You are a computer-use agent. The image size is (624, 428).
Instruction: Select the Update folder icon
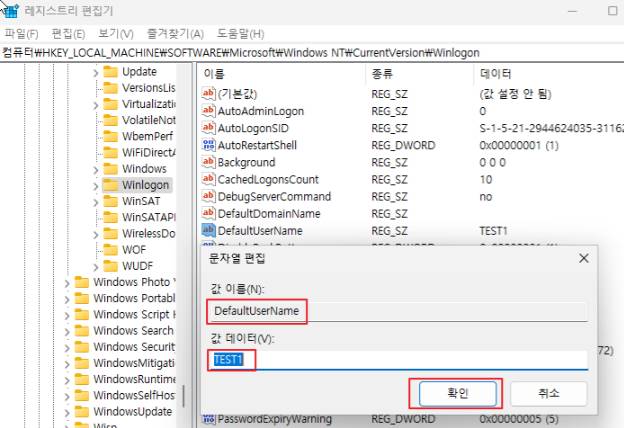(x=111, y=72)
